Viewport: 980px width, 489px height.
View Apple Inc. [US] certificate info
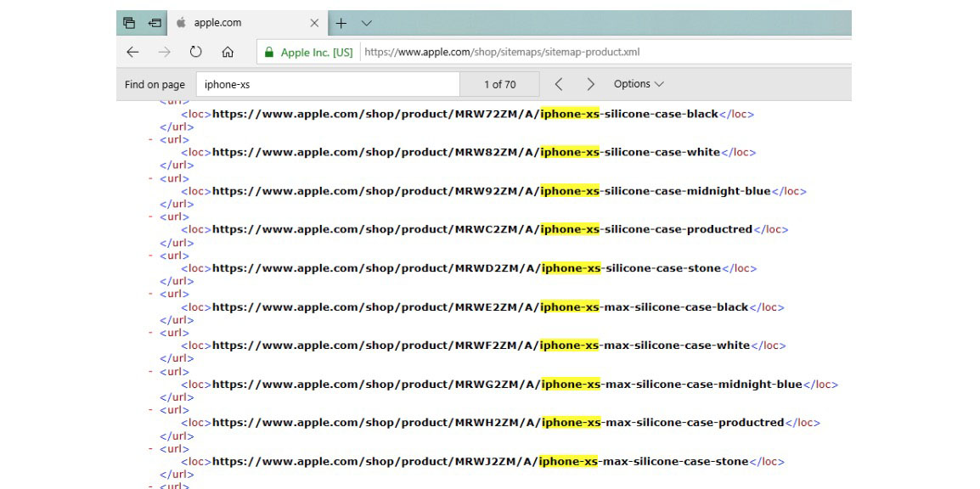(x=317, y=53)
